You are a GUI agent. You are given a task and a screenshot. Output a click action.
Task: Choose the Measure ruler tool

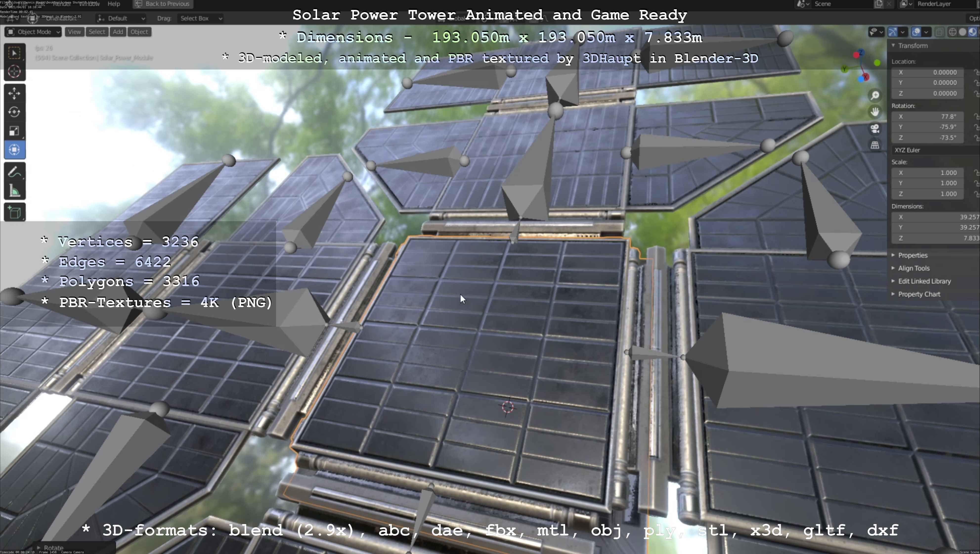click(14, 191)
